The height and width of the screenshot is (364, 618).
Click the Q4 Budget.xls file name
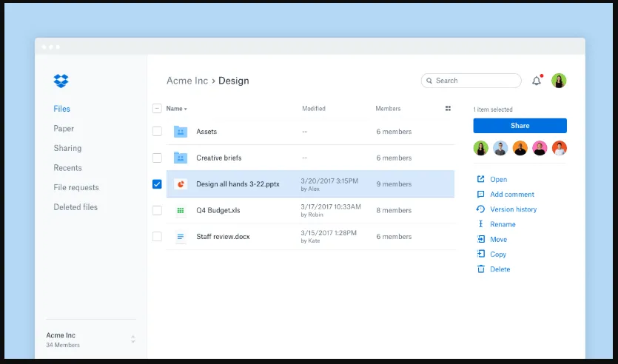[218, 210]
